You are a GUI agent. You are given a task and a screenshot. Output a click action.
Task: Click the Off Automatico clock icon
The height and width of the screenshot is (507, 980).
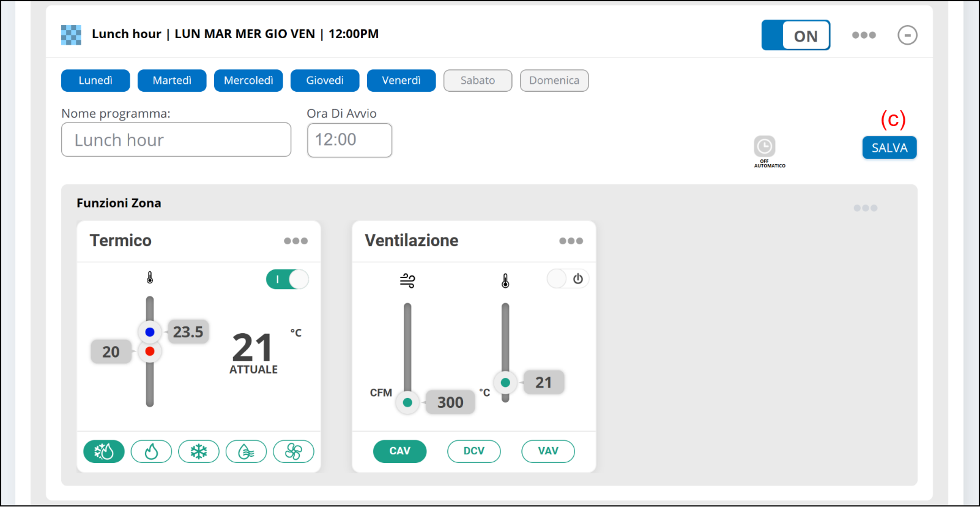pyautogui.click(x=765, y=147)
